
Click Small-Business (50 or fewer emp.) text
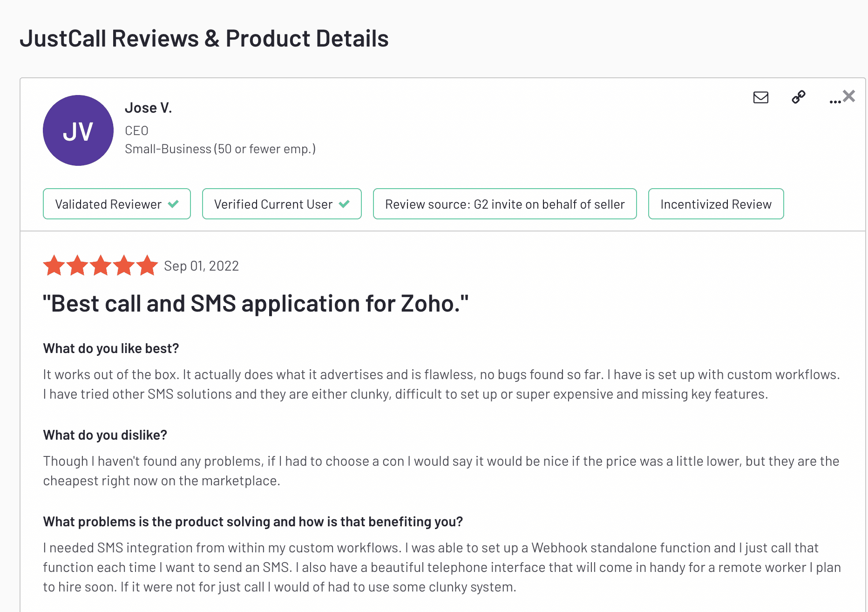(x=220, y=149)
